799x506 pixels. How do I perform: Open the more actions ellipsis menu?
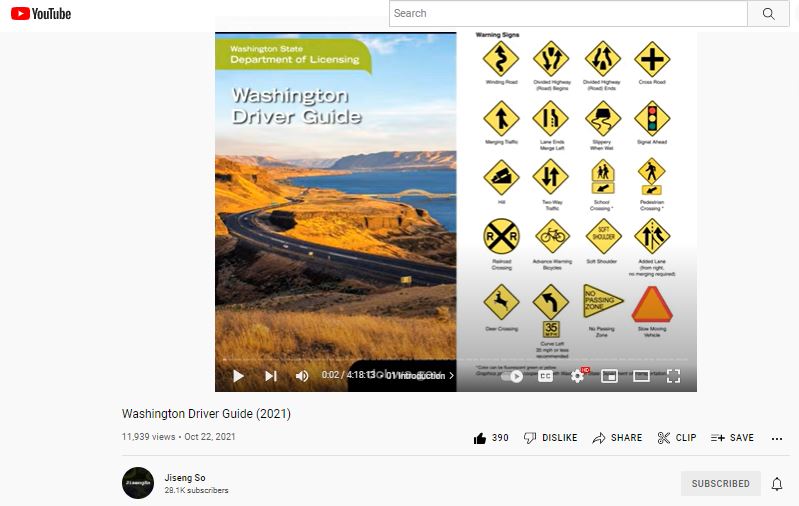point(777,438)
